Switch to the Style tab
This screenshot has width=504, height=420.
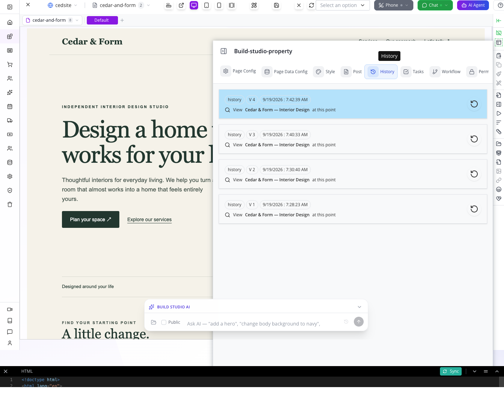pos(324,72)
